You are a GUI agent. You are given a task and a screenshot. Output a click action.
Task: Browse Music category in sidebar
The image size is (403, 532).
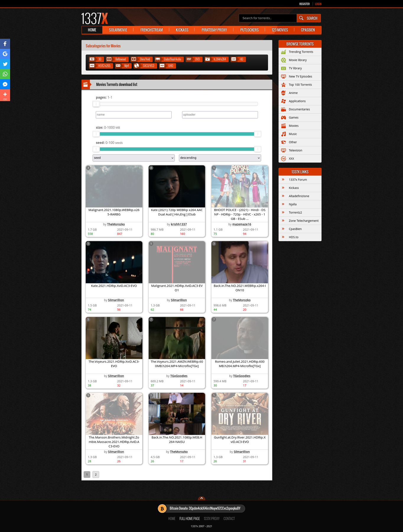[x=300, y=134]
